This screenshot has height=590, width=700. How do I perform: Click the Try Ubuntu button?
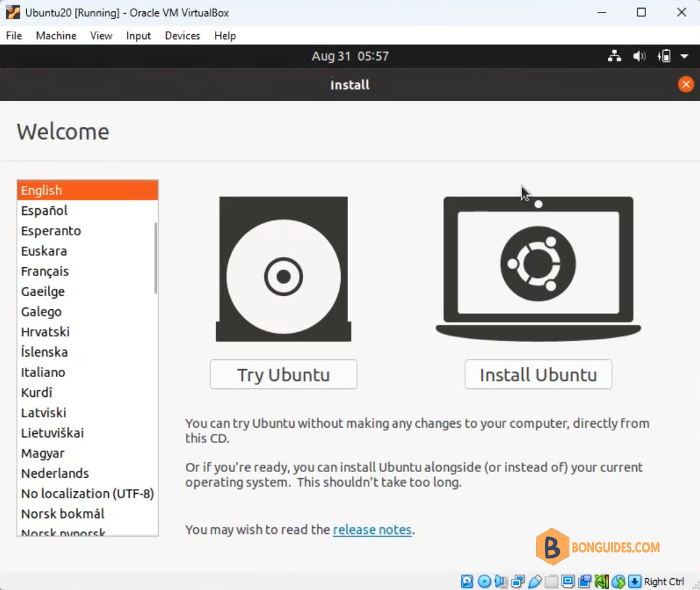283,374
